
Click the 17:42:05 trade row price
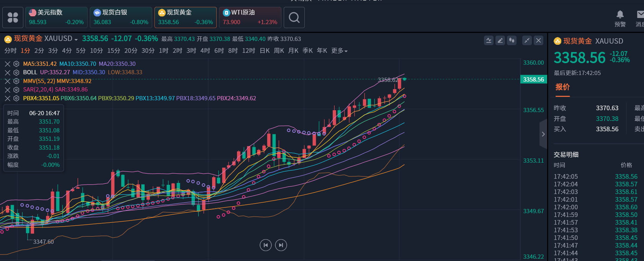click(626, 176)
